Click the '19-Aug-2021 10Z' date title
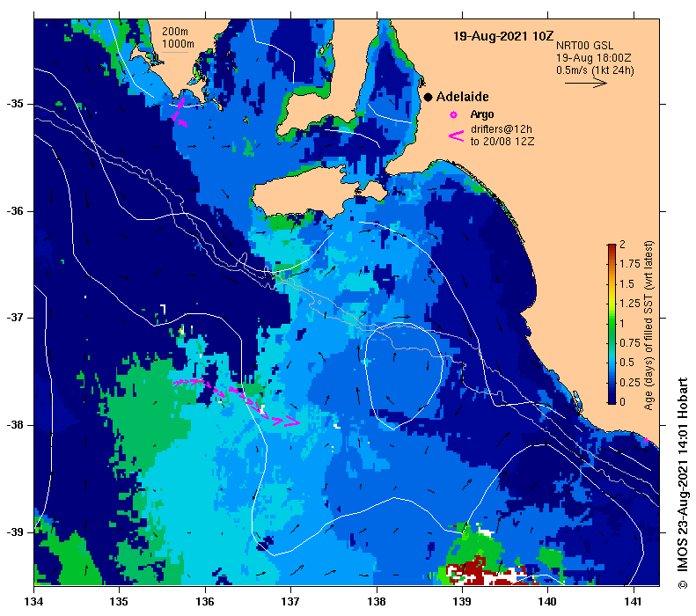696x616 pixels. click(x=503, y=36)
